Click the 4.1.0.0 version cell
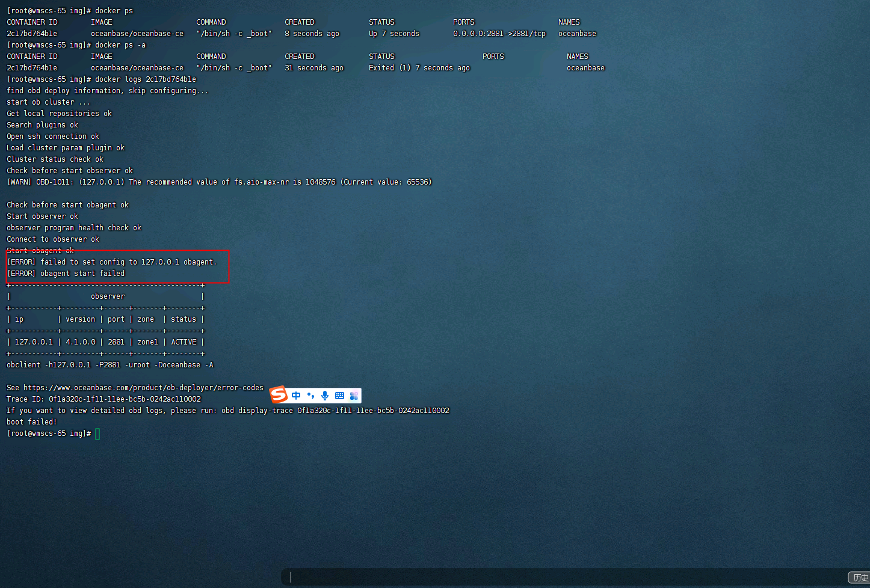 [x=81, y=342]
